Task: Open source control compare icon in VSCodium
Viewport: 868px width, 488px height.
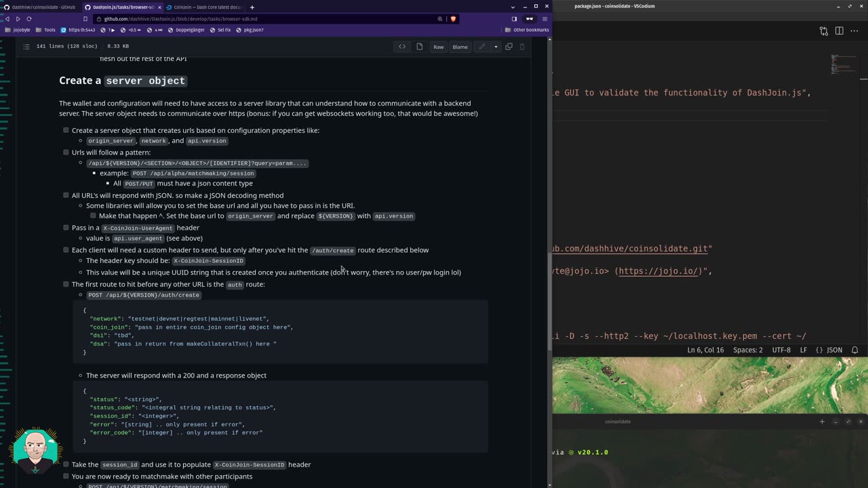Action: point(823,30)
